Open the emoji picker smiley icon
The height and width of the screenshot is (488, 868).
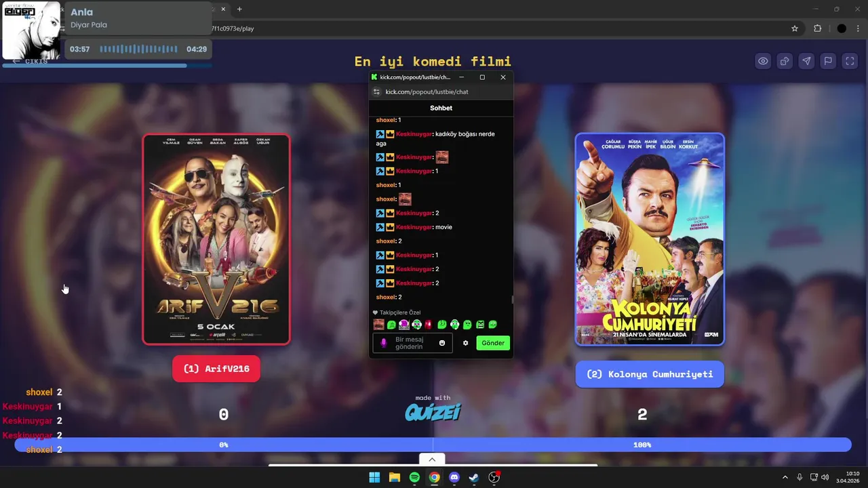pos(442,343)
